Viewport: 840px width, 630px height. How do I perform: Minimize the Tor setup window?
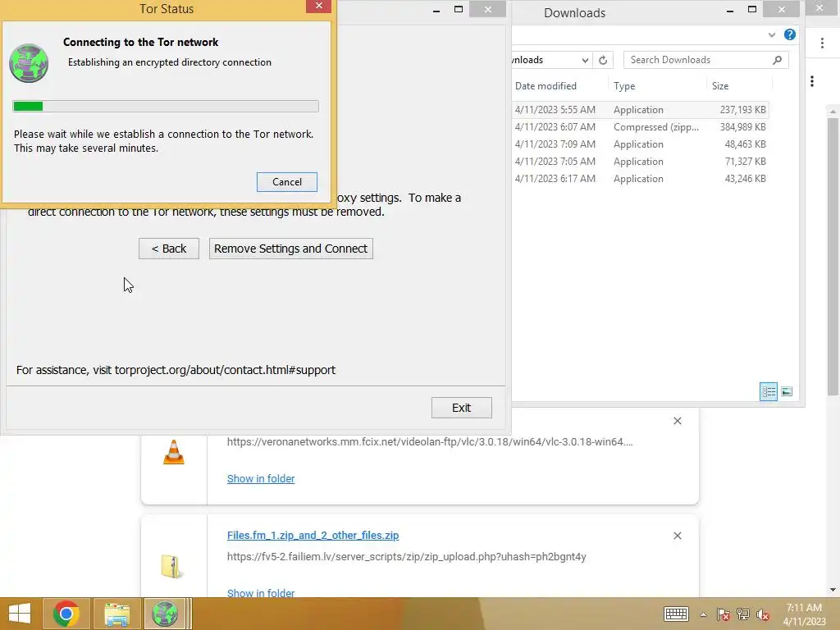[x=436, y=10]
